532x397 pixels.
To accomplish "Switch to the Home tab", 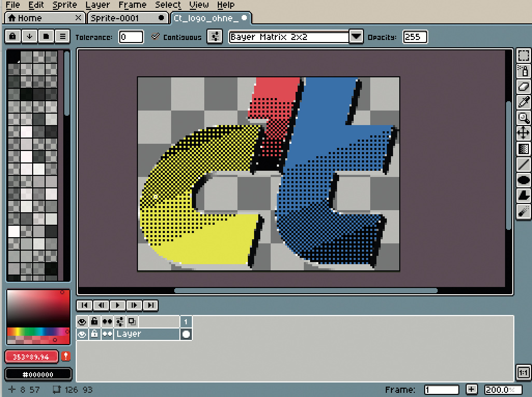I will [x=44, y=18].
